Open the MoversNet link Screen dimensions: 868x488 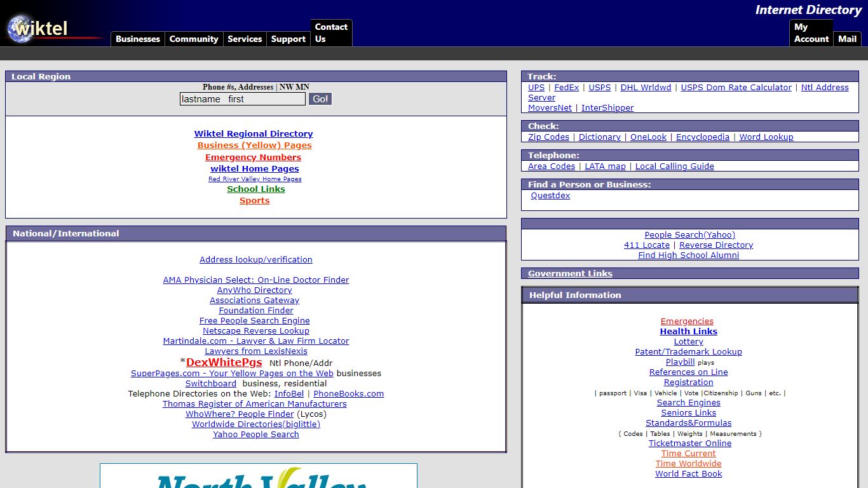click(550, 108)
